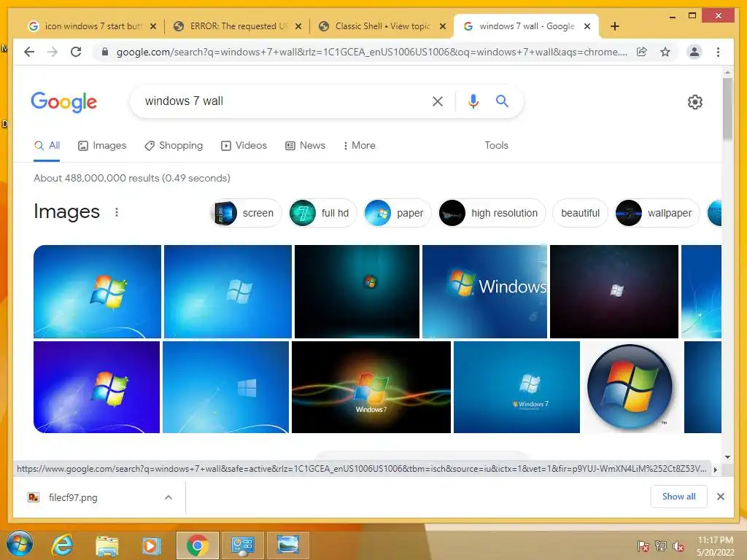The width and height of the screenshot is (747, 560).
Task: Open image with 'Windows' text logo
Action: click(484, 292)
